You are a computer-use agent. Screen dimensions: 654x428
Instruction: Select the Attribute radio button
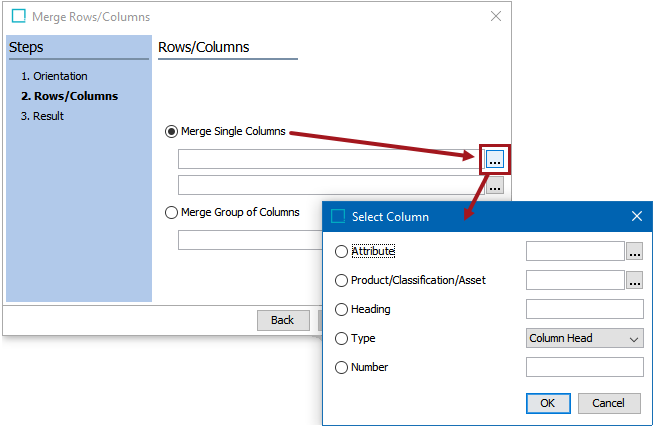click(342, 252)
